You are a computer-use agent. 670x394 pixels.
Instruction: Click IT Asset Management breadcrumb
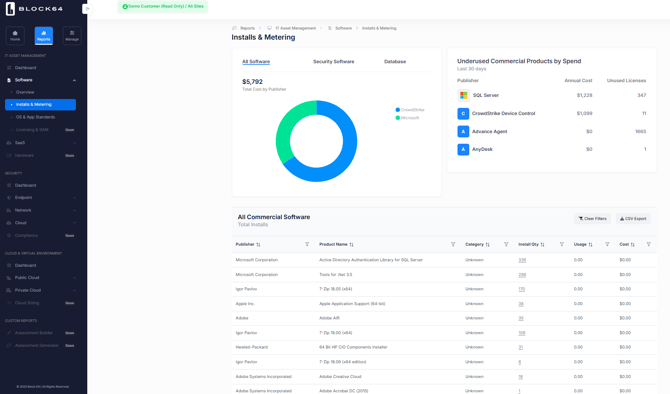pos(296,28)
